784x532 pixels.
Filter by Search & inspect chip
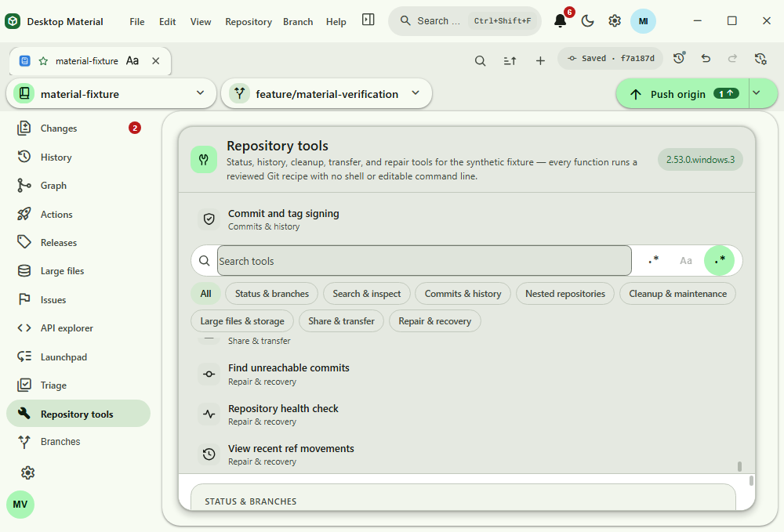[x=367, y=294]
